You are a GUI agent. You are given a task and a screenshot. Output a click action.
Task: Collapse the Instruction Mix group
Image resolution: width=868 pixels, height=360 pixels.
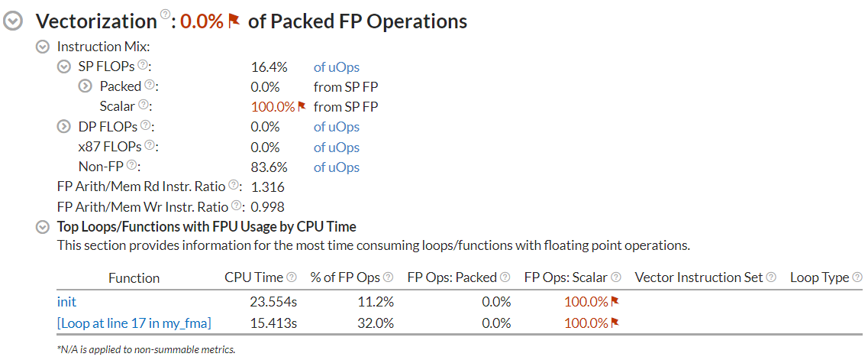tap(44, 47)
